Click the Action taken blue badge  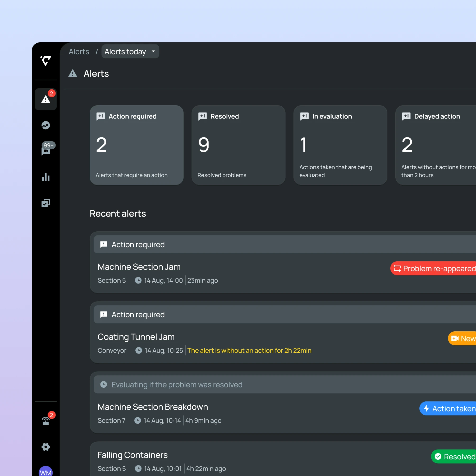click(x=448, y=409)
